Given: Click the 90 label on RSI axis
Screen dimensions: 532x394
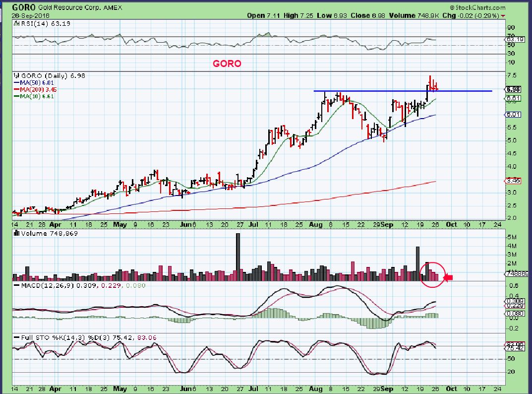Looking at the screenshot, I should 511,27.
